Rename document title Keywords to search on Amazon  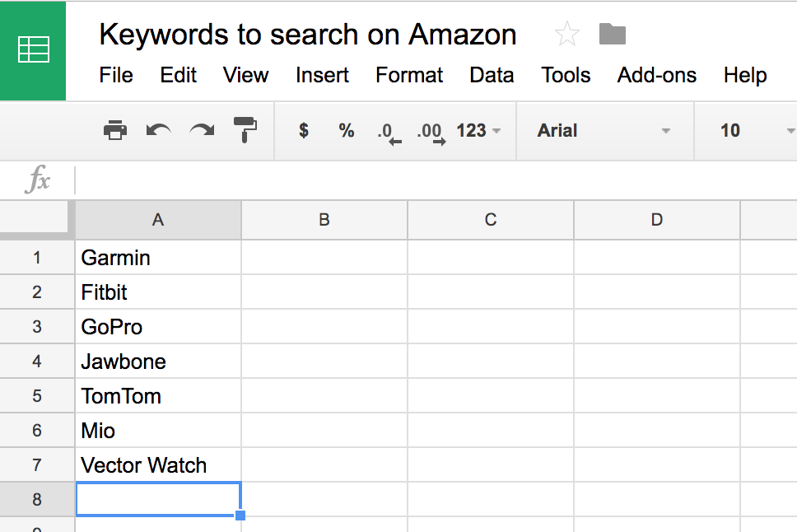[x=308, y=35]
